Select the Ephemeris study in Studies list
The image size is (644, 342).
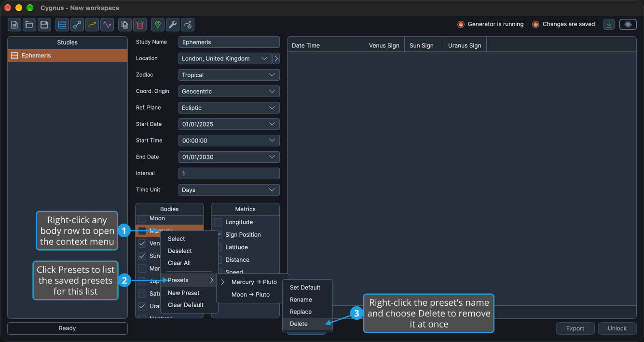[68, 56]
